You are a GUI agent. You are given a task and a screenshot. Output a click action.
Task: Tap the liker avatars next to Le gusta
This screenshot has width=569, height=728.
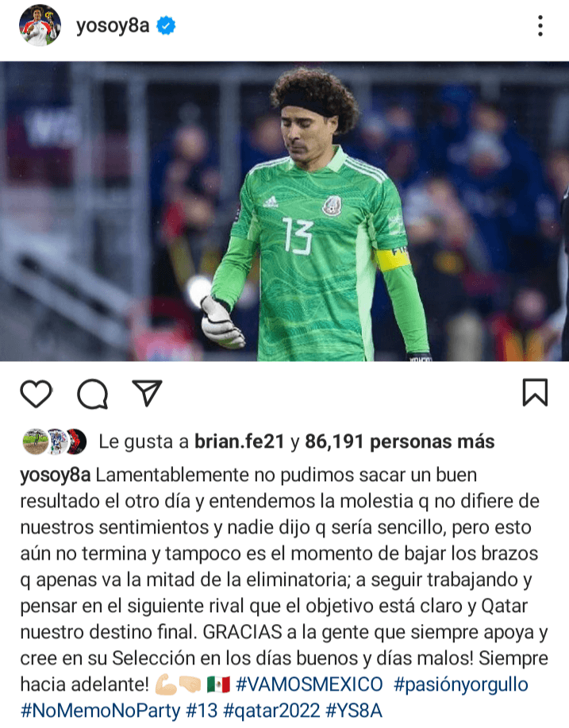pyautogui.click(x=54, y=441)
